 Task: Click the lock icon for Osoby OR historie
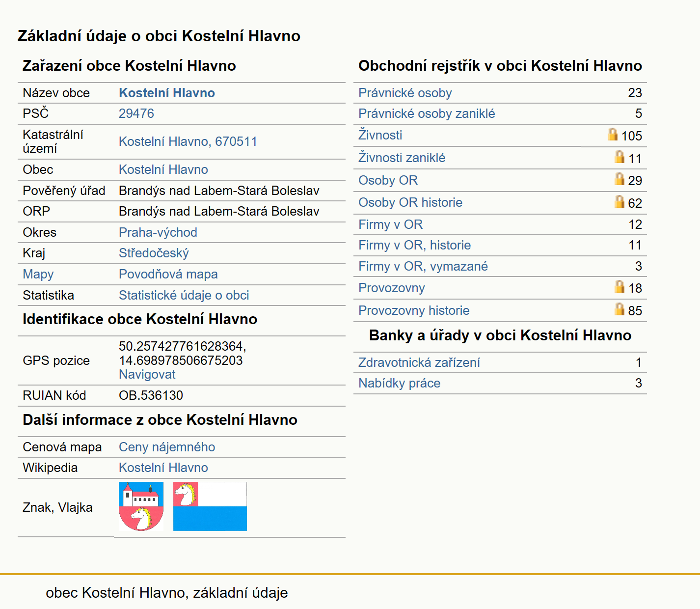pos(619,201)
